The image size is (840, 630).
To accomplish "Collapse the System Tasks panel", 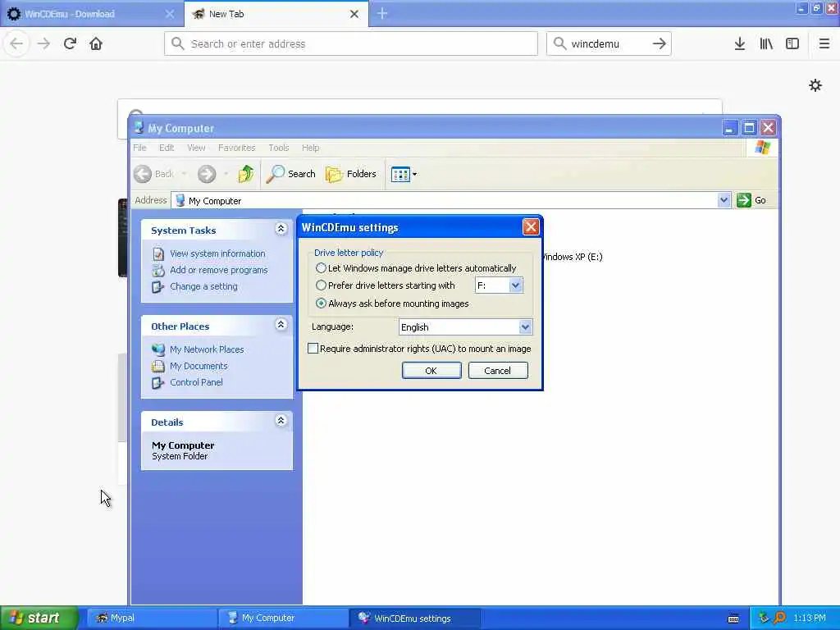I will point(281,230).
